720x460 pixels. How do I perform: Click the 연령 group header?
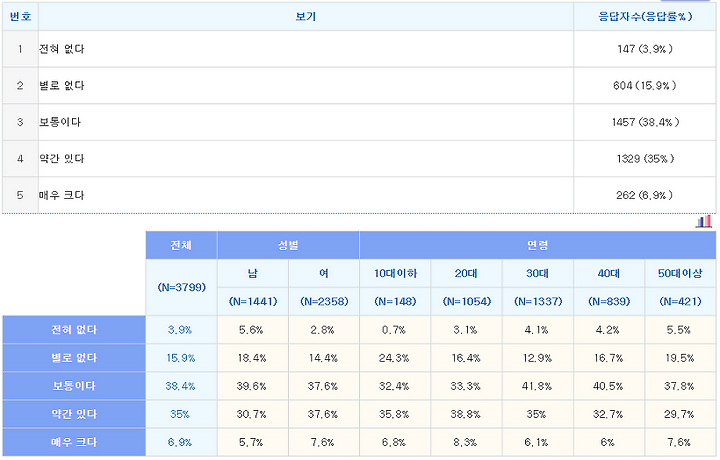[x=538, y=245]
